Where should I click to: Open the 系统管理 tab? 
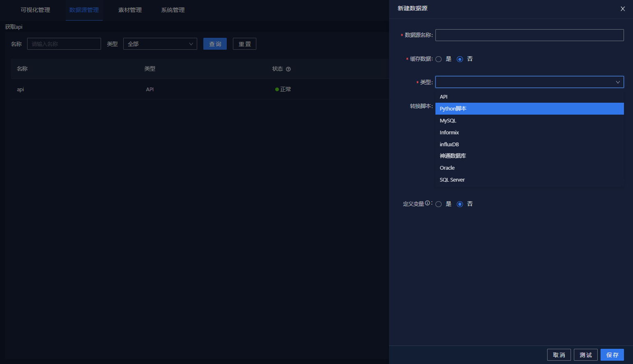173,10
